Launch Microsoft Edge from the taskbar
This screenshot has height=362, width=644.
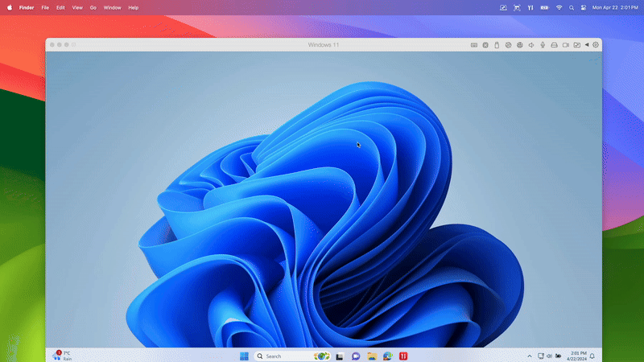click(x=387, y=356)
